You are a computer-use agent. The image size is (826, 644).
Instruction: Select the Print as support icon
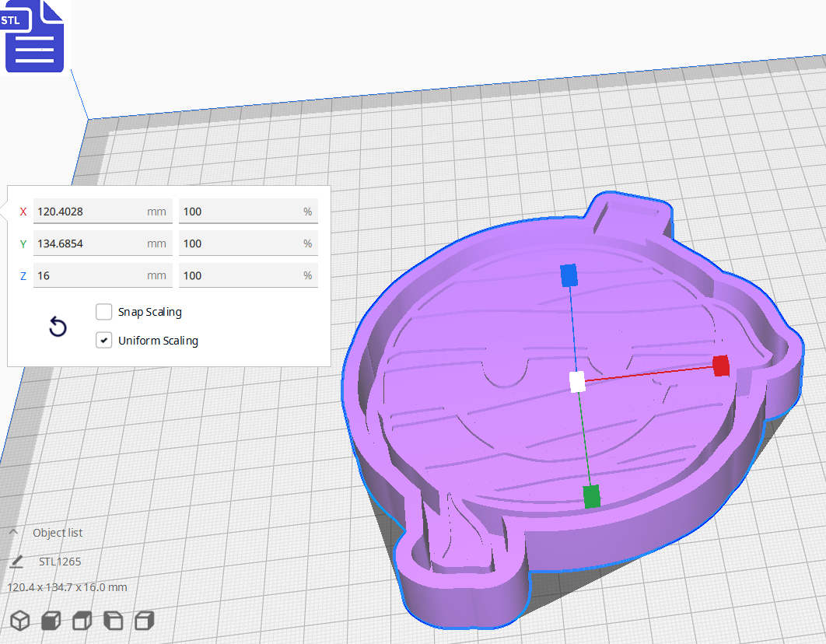(50, 621)
